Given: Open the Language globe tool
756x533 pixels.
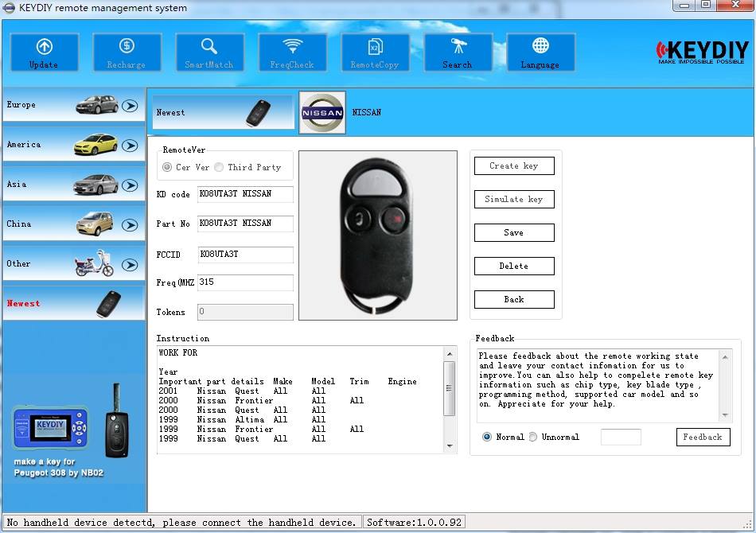Looking at the screenshot, I should click(540, 52).
